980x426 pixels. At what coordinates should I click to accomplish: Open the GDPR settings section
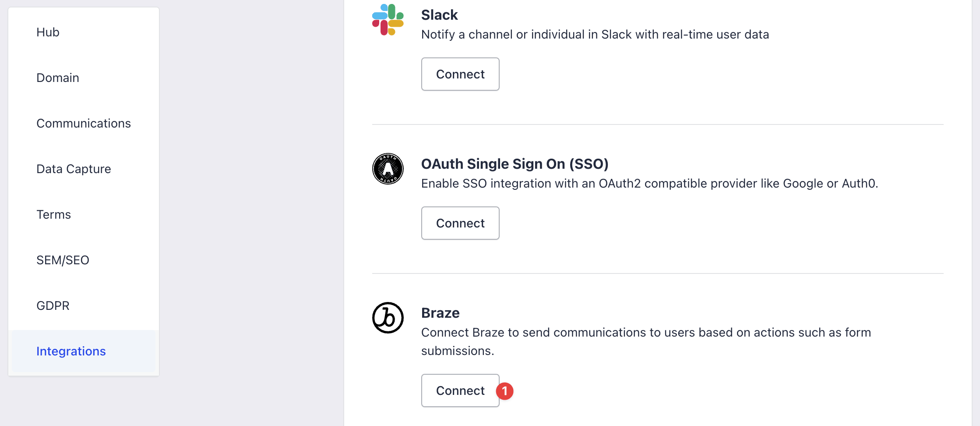tap(83, 305)
